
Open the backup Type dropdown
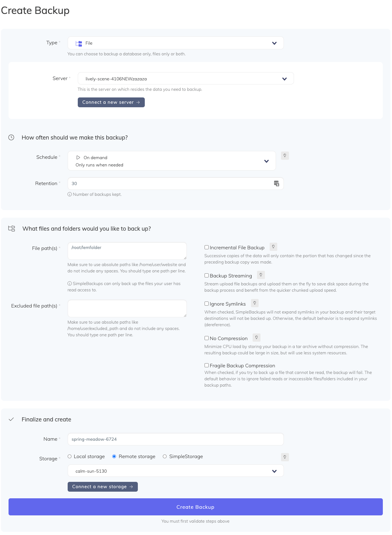pos(175,43)
